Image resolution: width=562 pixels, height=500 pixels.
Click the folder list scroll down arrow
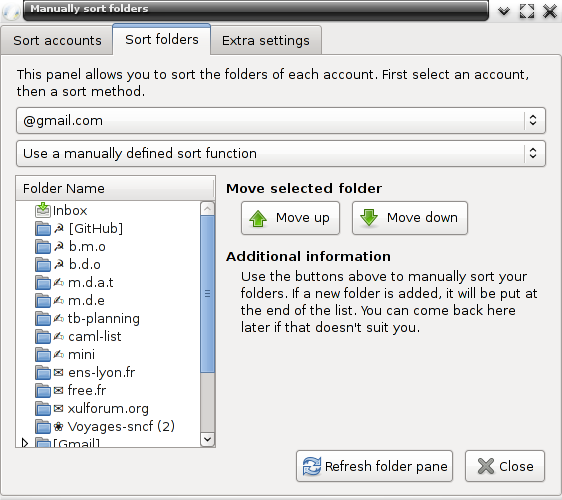click(x=208, y=439)
